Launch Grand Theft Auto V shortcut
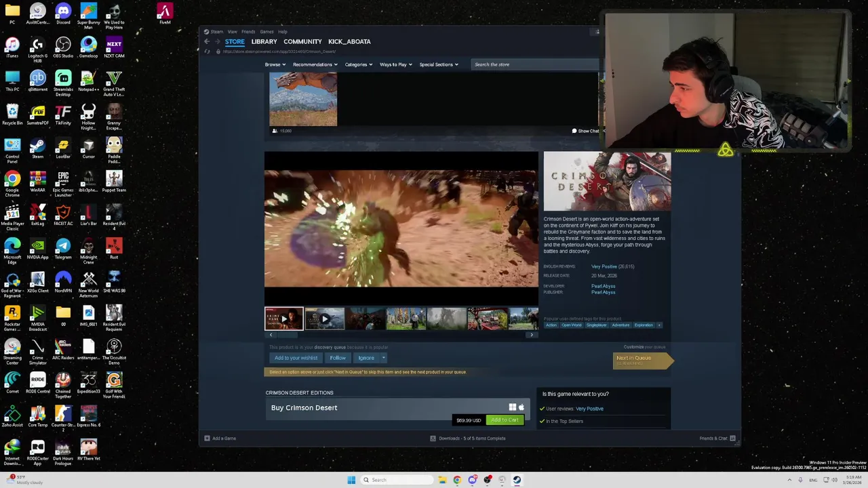Viewport: 868px width, 488px height. (114, 81)
